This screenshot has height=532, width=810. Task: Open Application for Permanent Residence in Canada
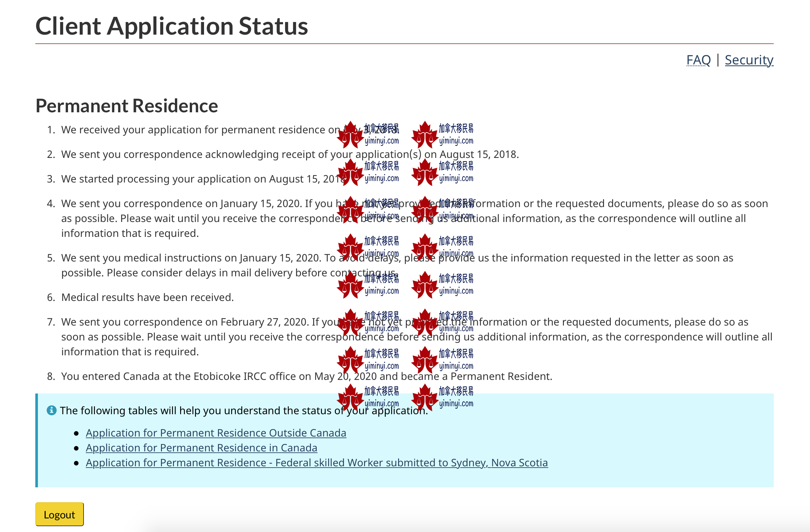tap(201, 448)
